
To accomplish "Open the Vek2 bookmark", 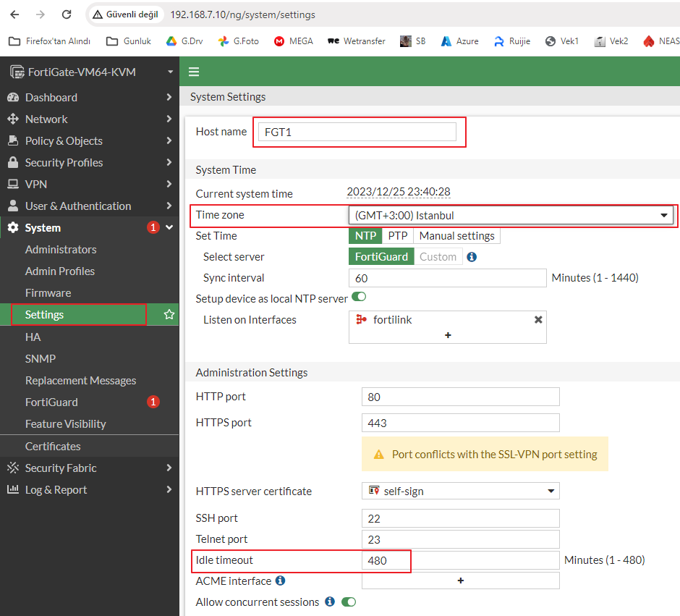I will (x=611, y=41).
